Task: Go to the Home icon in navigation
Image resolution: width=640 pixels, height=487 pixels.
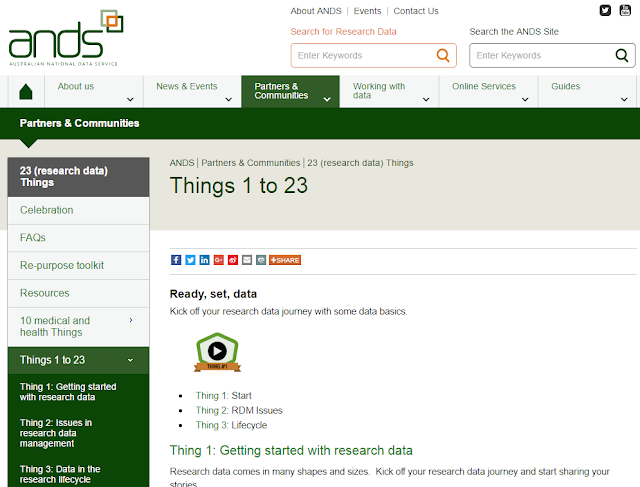Action: 26,91
